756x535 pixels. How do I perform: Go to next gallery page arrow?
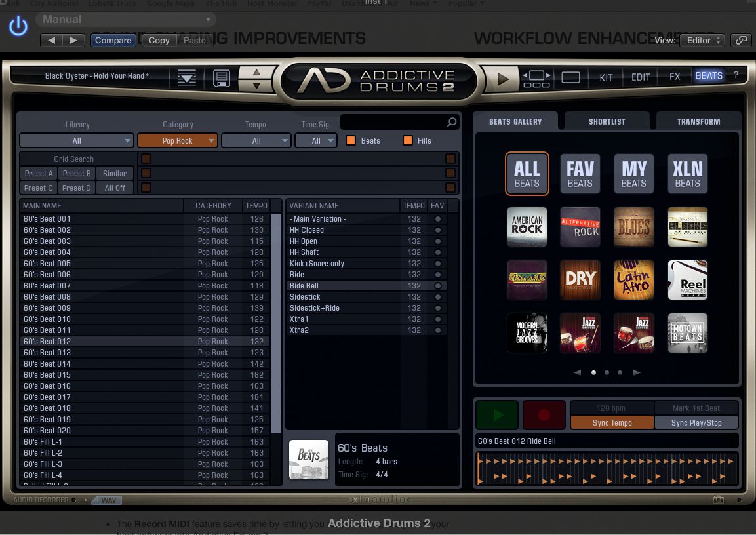(637, 372)
